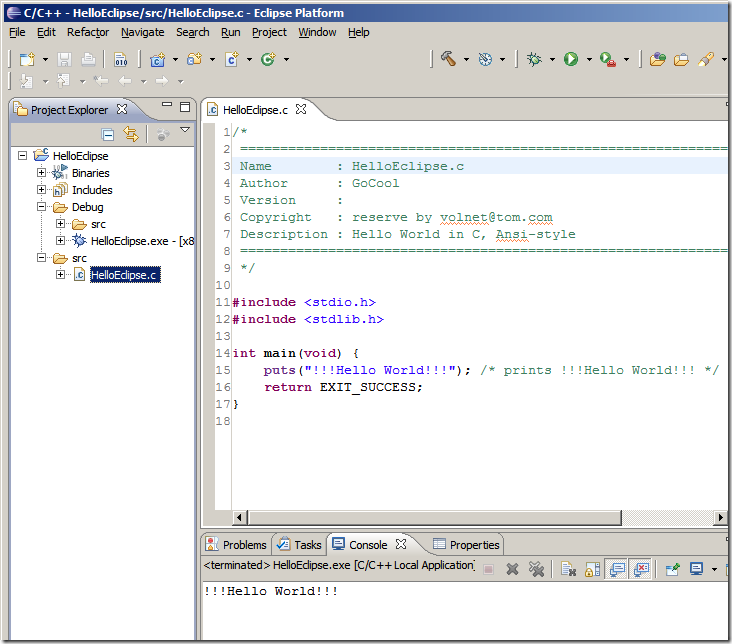The image size is (732, 644).
Task: Click the editor scroll right arrow
Action: tap(720, 517)
